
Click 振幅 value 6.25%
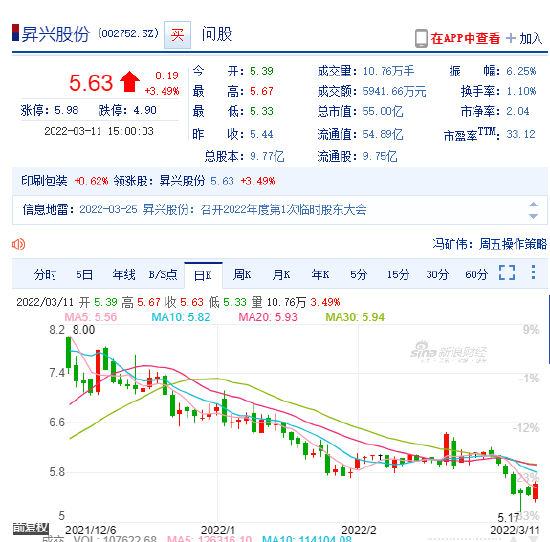[x=521, y=71]
